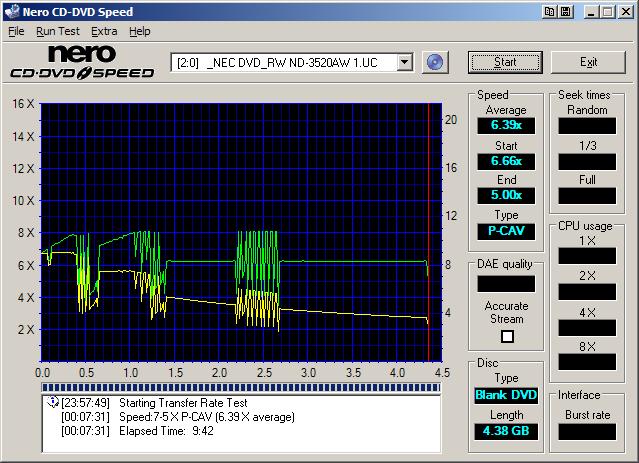This screenshot has width=639, height=463.
Task: Click the CPU usage 4X field
Action: pyautogui.click(x=587, y=328)
